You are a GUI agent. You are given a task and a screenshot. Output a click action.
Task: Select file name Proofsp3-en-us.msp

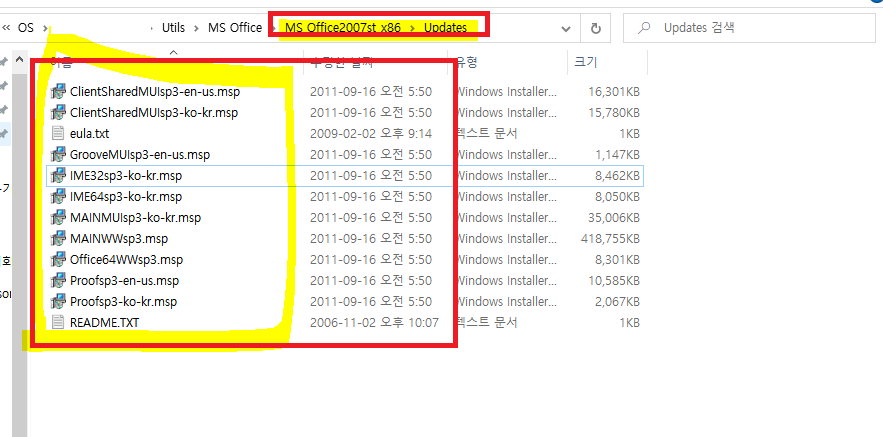coord(124,280)
